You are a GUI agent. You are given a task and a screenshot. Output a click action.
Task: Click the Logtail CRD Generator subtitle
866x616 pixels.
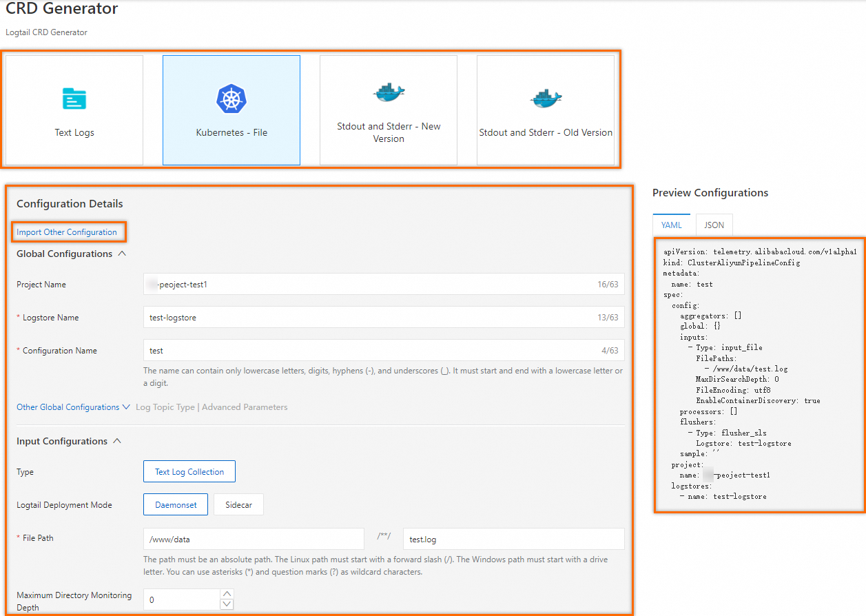point(46,32)
